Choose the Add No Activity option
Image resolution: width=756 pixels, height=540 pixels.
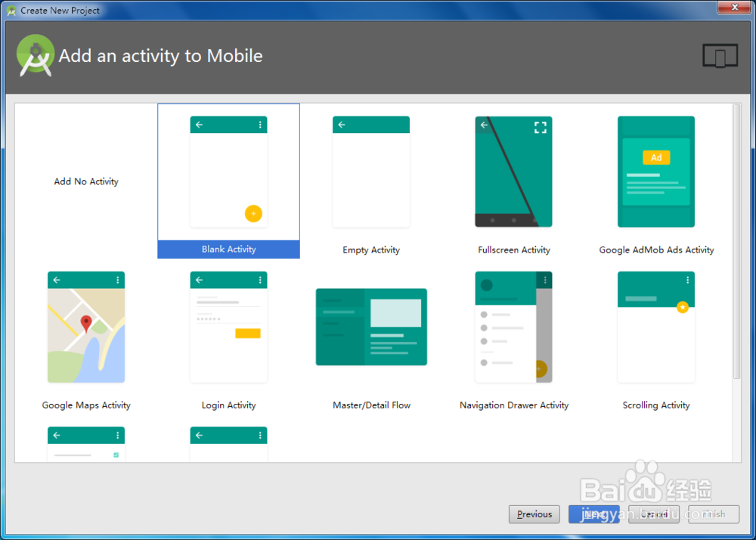[x=85, y=181]
